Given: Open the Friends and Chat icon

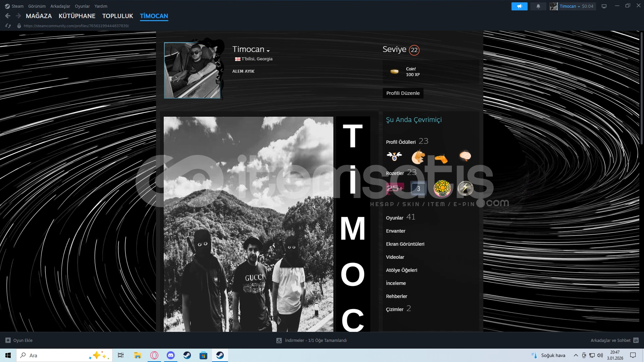Looking at the screenshot, I should click(636, 340).
